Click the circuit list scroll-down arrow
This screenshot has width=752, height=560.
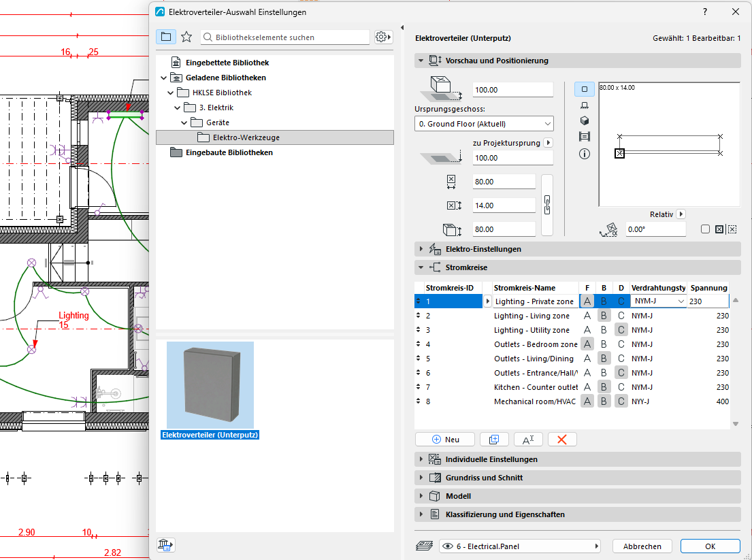click(x=736, y=424)
